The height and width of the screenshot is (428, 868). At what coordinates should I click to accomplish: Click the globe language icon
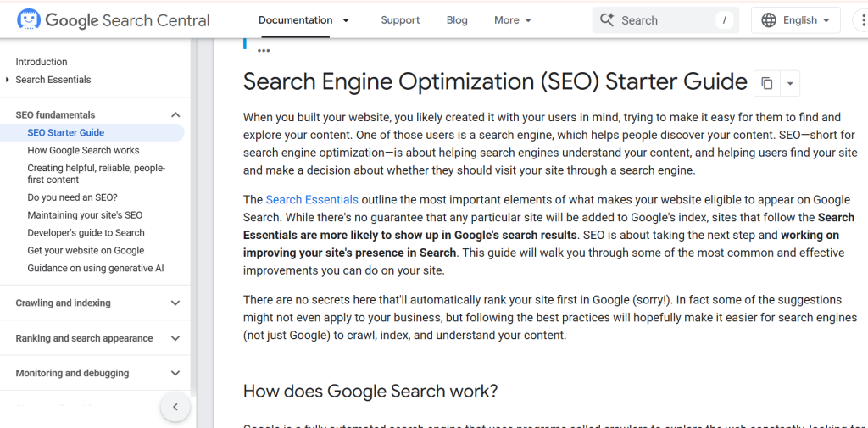769,20
